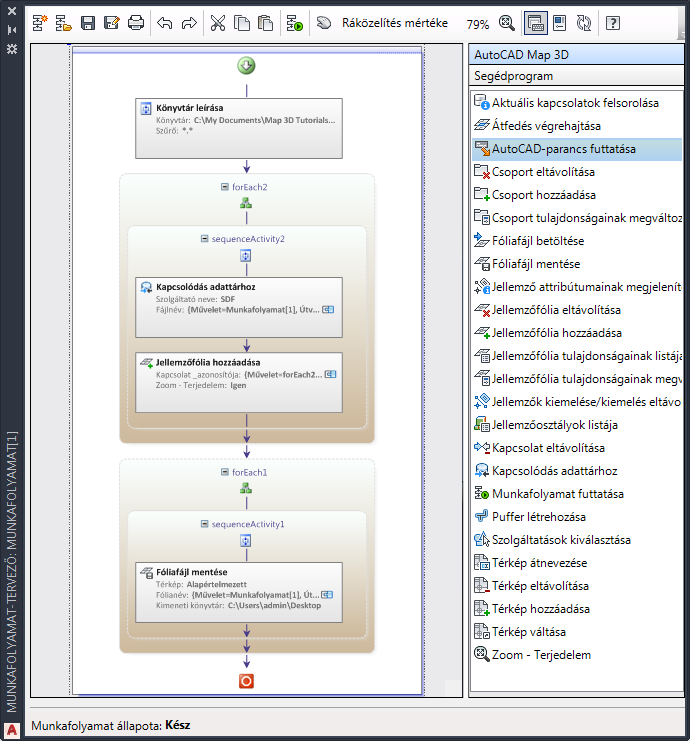The width and height of the screenshot is (690, 741).
Task: Click the New Workflow toolbar icon
Action: [40, 23]
